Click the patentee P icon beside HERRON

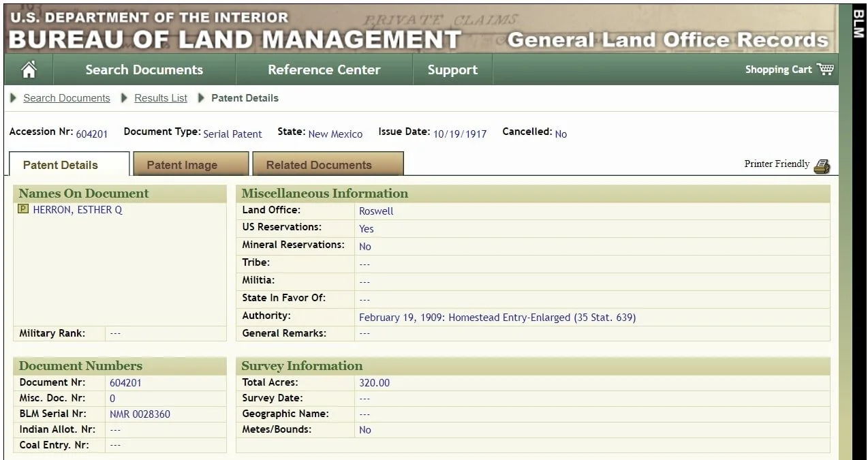[x=23, y=209]
